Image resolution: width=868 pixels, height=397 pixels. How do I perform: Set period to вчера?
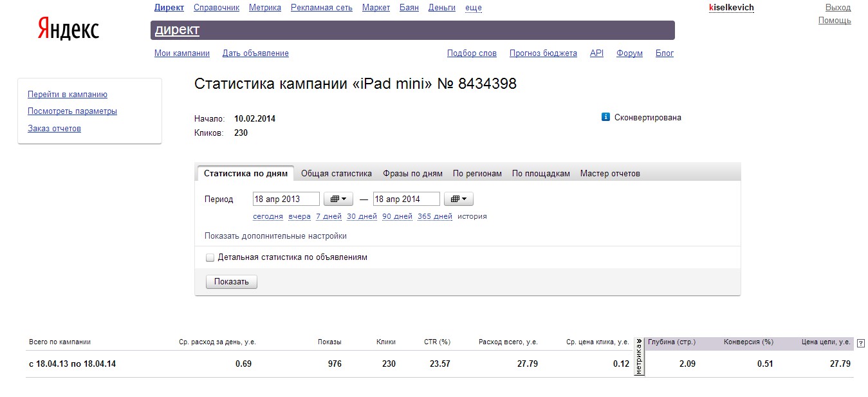click(300, 216)
